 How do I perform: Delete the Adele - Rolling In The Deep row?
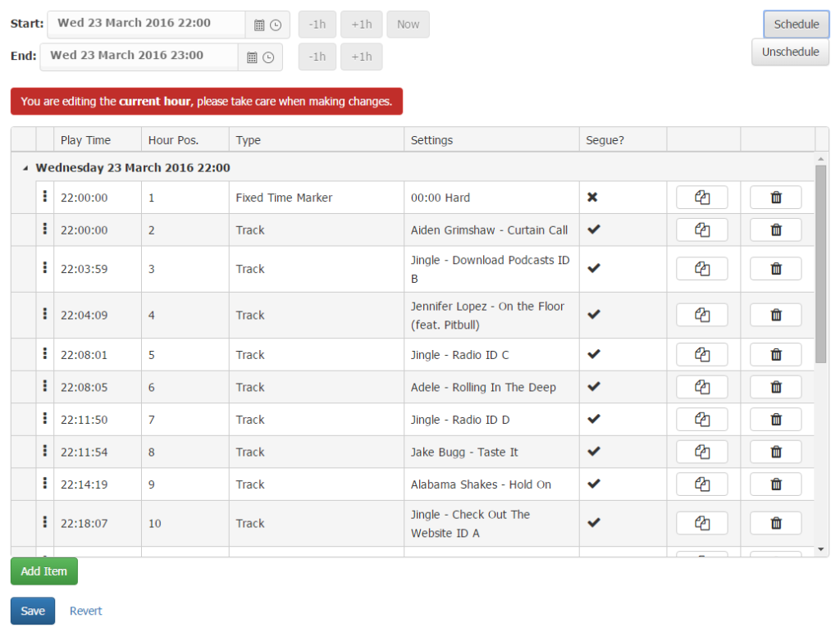(x=776, y=386)
